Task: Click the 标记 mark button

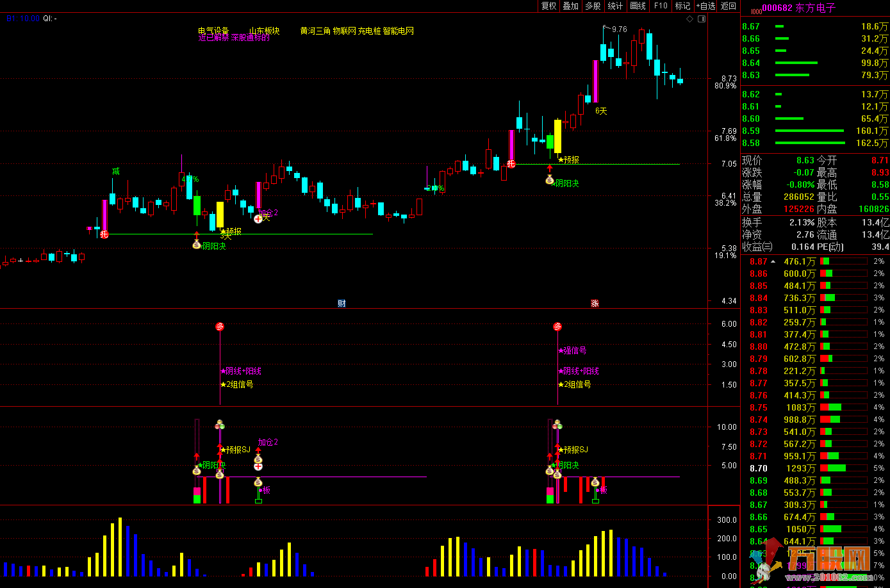Action: 682,6
